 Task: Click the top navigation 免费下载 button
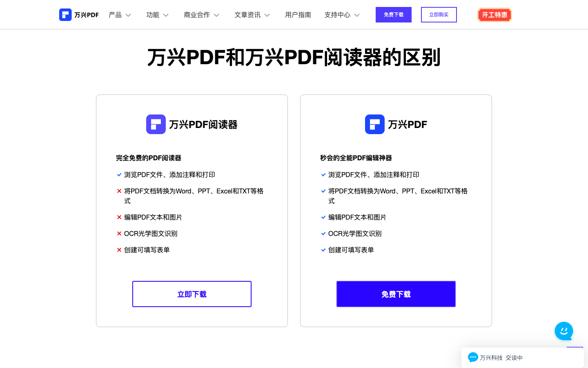394,14
